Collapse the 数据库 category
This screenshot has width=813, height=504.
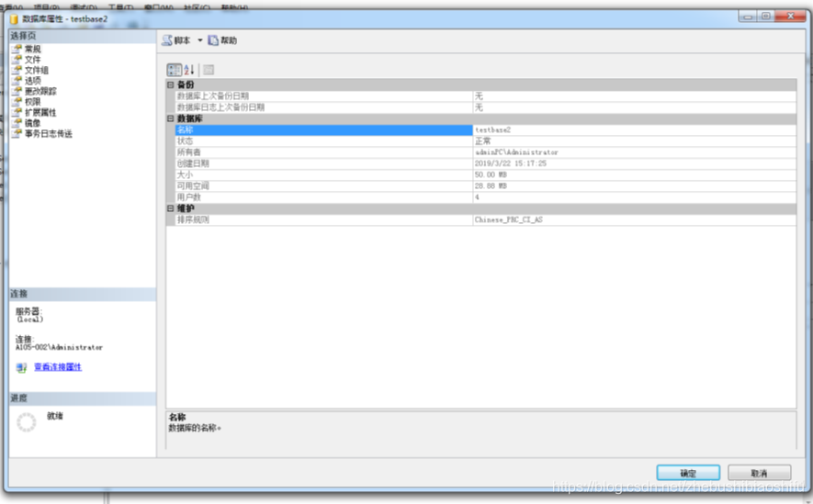(171, 118)
